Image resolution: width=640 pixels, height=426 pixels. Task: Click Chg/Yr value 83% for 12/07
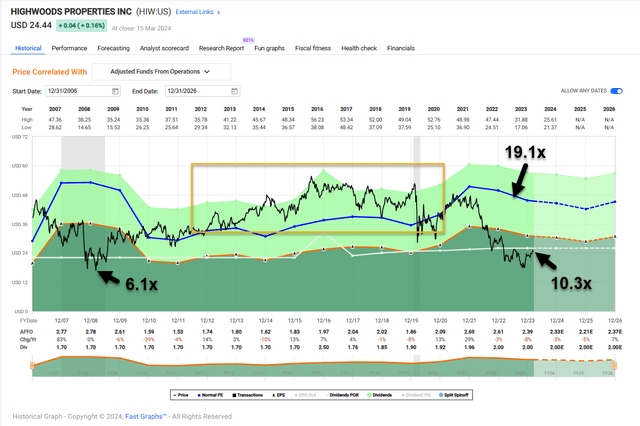(x=62, y=339)
